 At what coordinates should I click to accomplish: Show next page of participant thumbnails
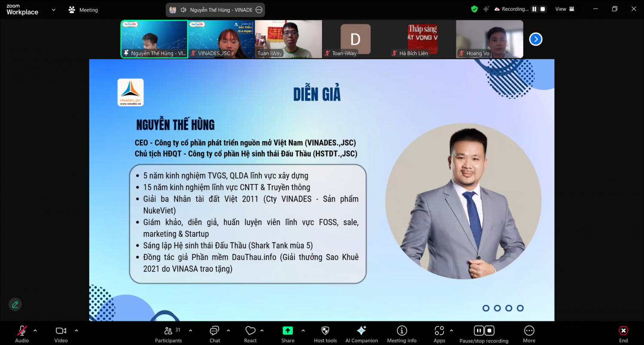(x=535, y=39)
